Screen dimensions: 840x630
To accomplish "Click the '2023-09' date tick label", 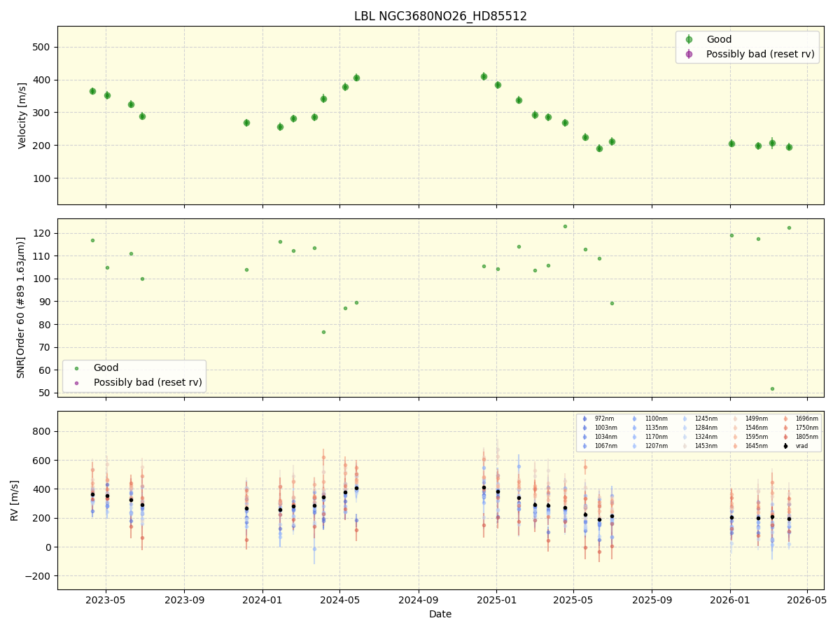I will click(x=184, y=600).
